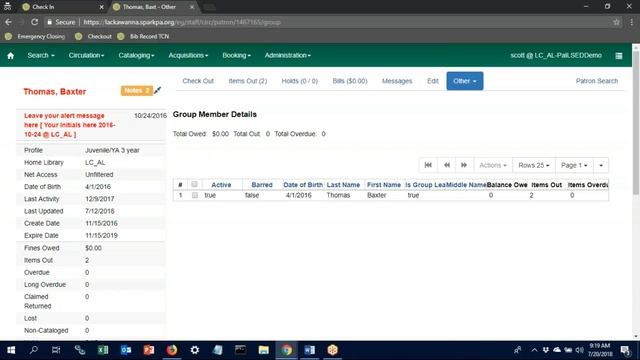The width and height of the screenshot is (640, 360).
Task: Go to the next grid page
Action: 464,165
